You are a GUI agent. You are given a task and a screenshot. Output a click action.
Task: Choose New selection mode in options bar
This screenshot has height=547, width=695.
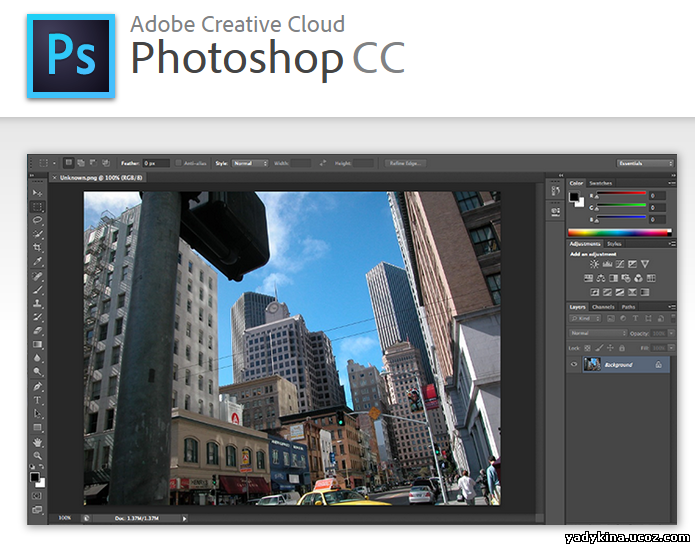69,163
